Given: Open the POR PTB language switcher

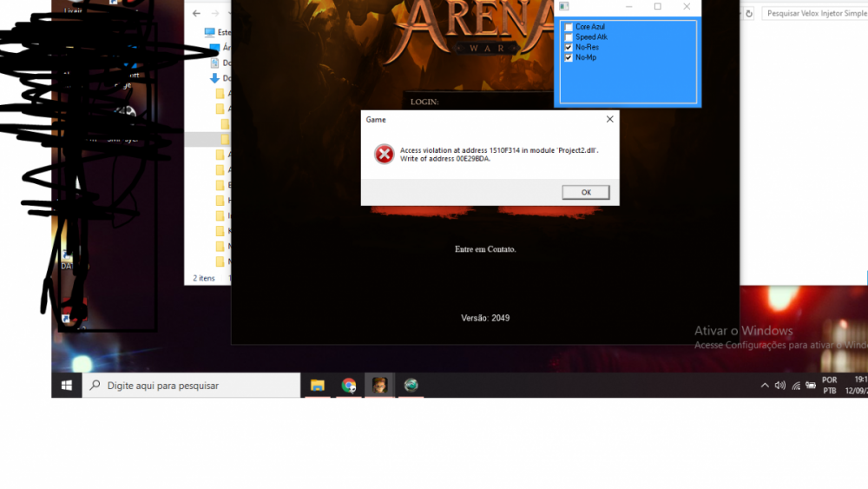Looking at the screenshot, I should 829,386.
